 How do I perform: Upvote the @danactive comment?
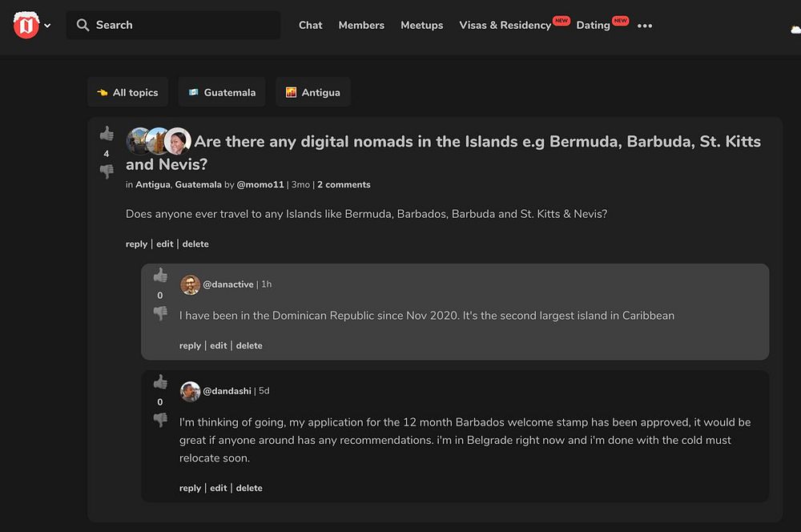click(x=160, y=276)
